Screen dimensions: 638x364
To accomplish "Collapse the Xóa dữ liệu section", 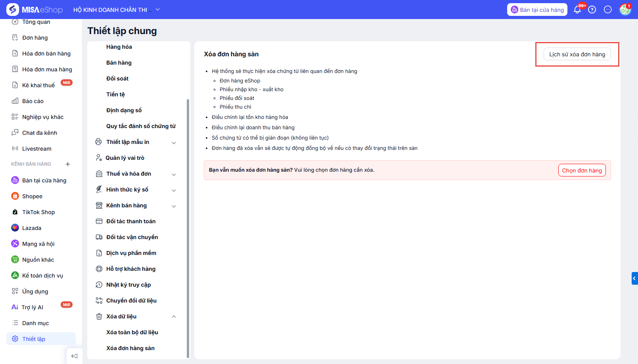I will point(174,316).
